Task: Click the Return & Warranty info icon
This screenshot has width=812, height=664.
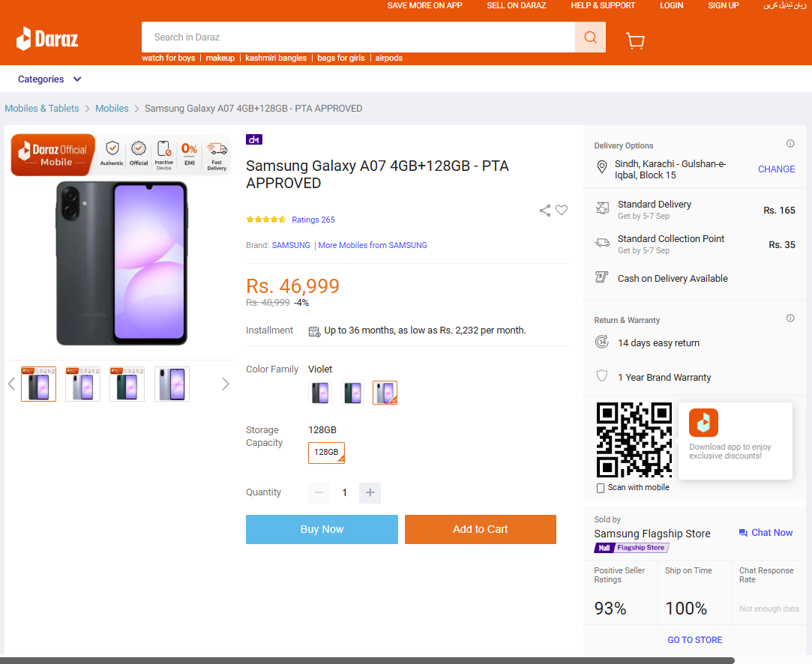Action: coord(790,318)
